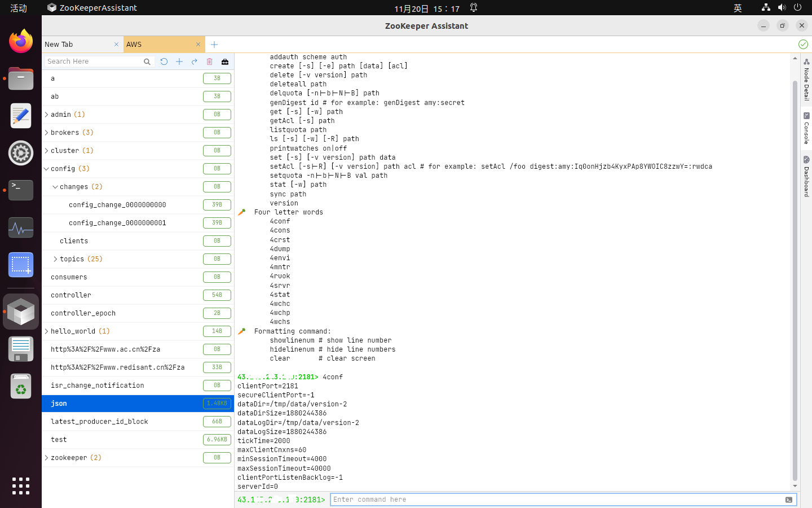
Task: Select the www.ac.cn URL node
Action: pyautogui.click(x=138, y=349)
